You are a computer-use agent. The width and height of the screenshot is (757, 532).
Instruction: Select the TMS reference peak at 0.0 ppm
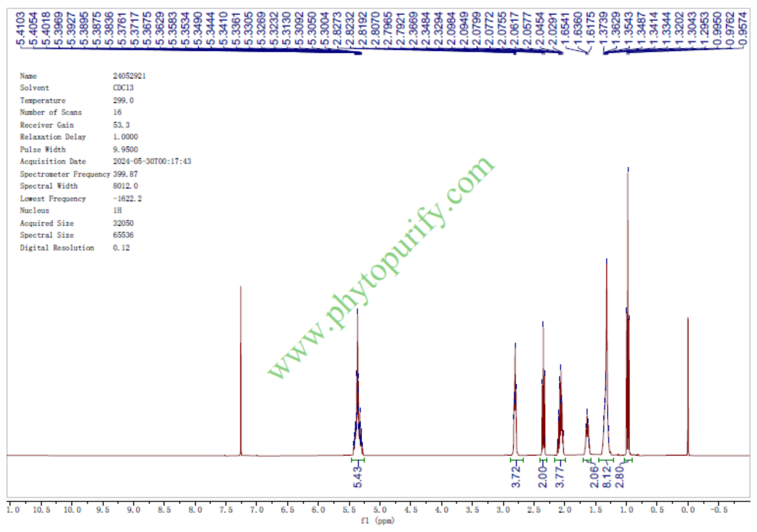688,386
